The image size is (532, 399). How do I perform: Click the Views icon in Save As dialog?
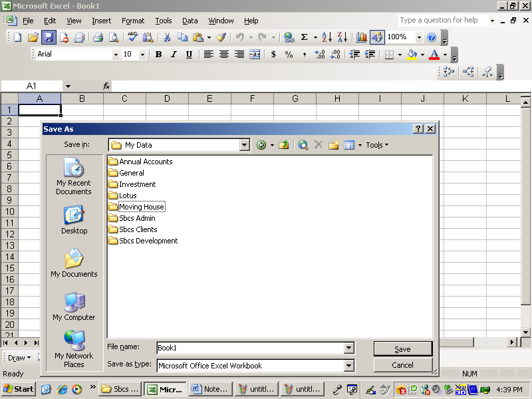[349, 145]
